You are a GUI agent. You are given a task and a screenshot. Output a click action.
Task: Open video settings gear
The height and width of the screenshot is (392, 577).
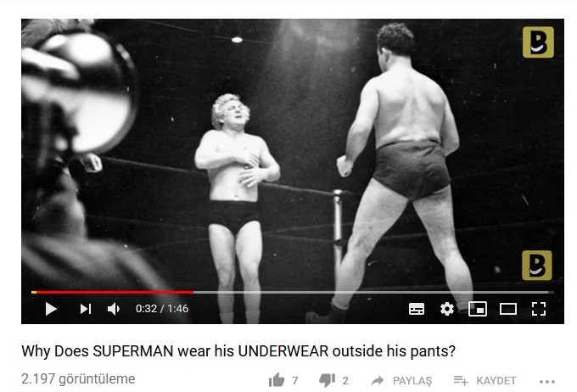pos(447,309)
